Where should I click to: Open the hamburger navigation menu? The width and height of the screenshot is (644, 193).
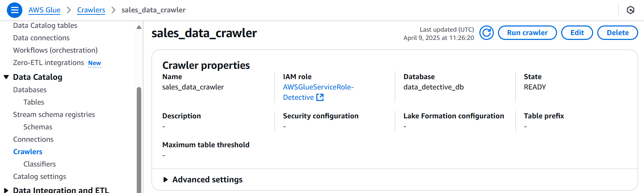pyautogui.click(x=14, y=10)
